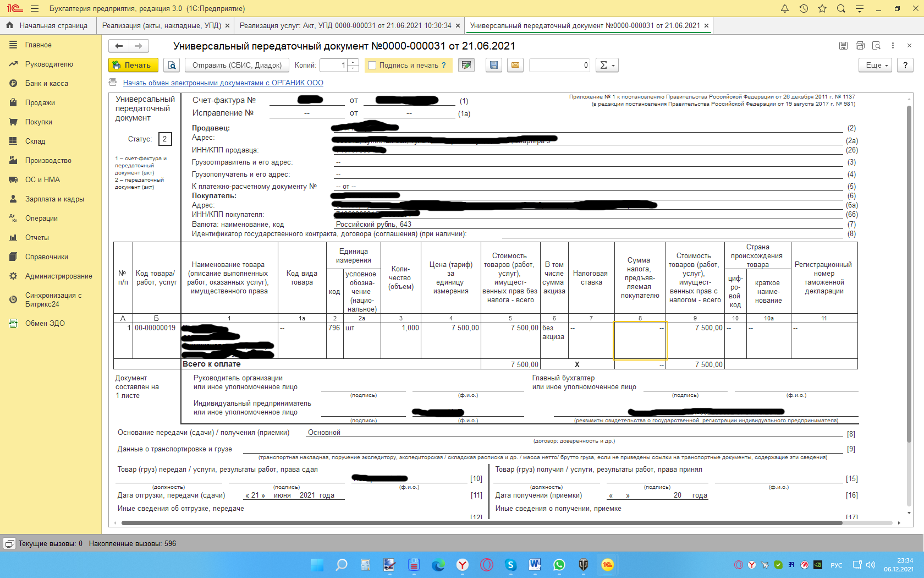Click the top-right printer icon

860,46
